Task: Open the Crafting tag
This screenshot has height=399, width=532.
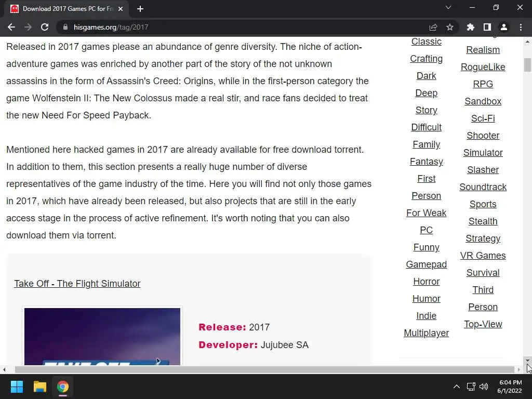Action: 427,59
